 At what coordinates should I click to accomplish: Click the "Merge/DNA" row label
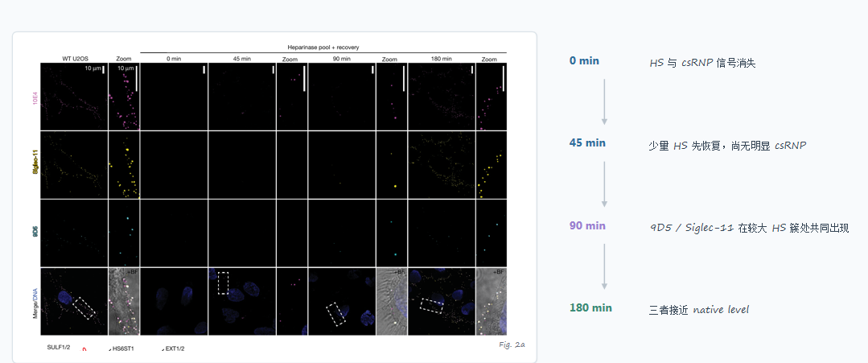(x=36, y=302)
